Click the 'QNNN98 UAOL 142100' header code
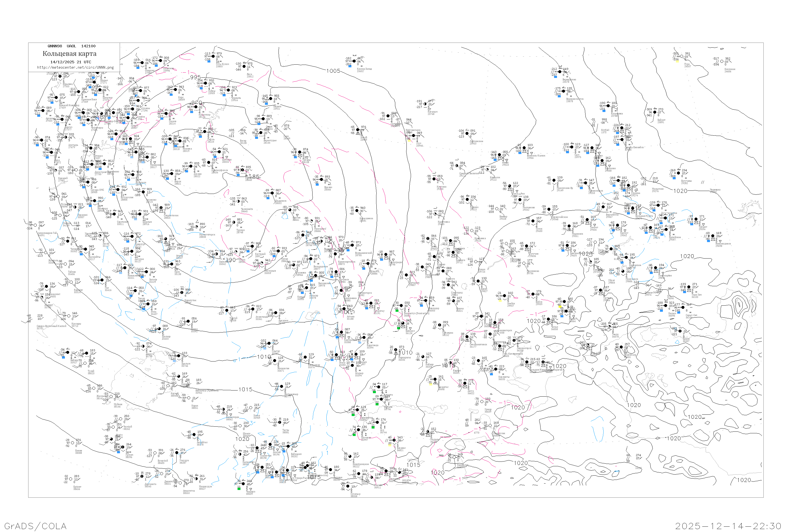Viewport: 798px width, 532px height. click(x=72, y=46)
